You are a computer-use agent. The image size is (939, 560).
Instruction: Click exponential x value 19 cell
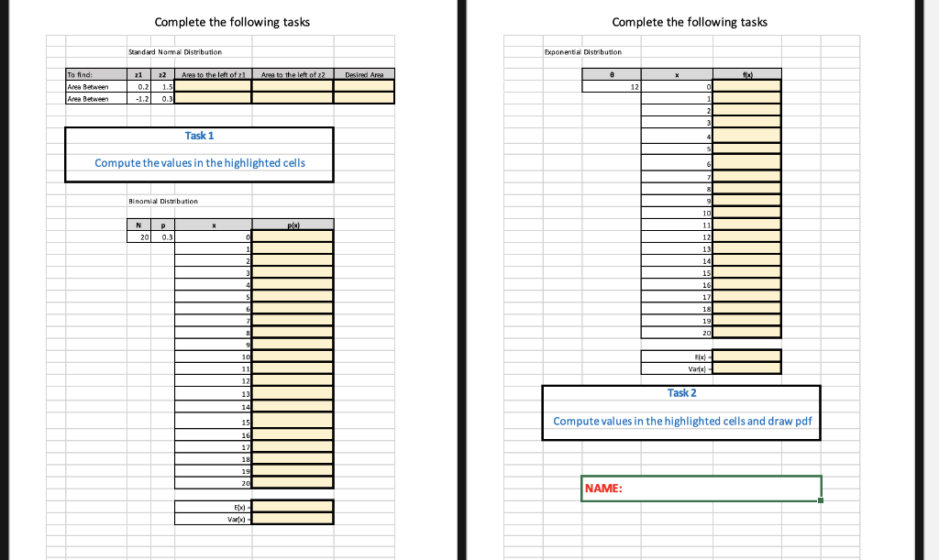(677, 321)
